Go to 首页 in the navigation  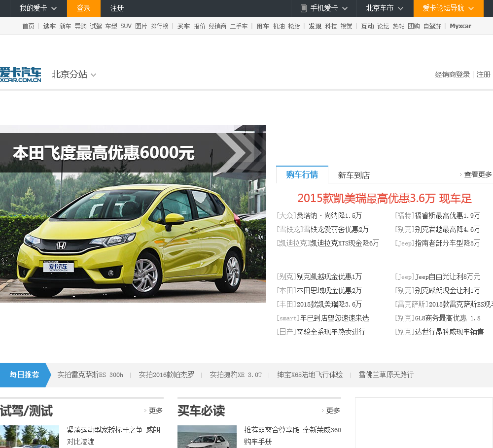[x=28, y=26]
